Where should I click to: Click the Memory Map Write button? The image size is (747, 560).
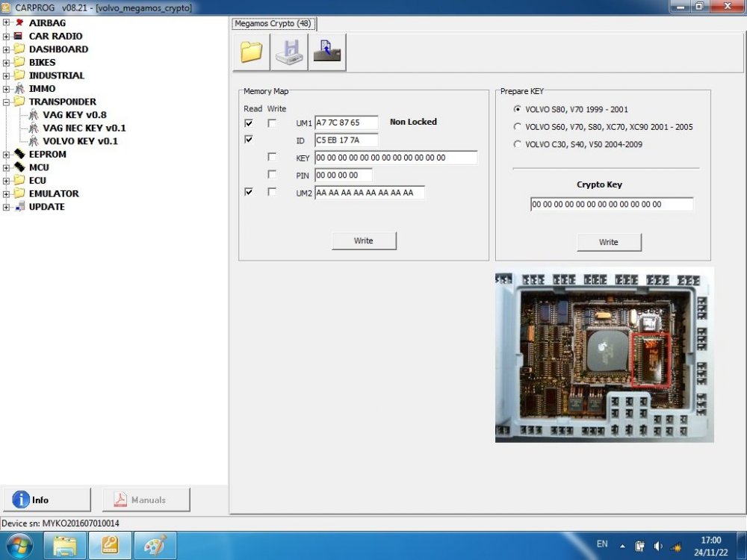point(364,240)
